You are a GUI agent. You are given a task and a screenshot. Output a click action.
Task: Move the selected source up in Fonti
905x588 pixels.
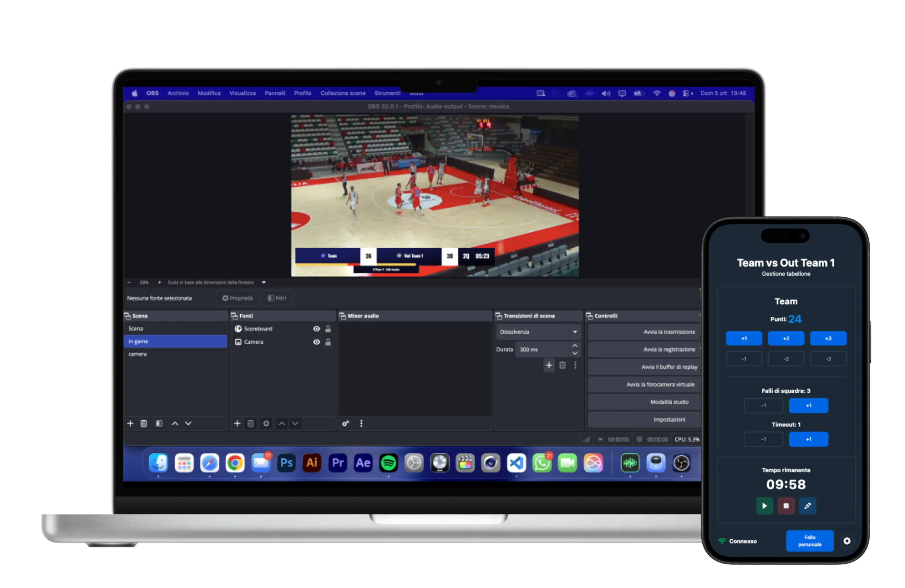click(282, 423)
